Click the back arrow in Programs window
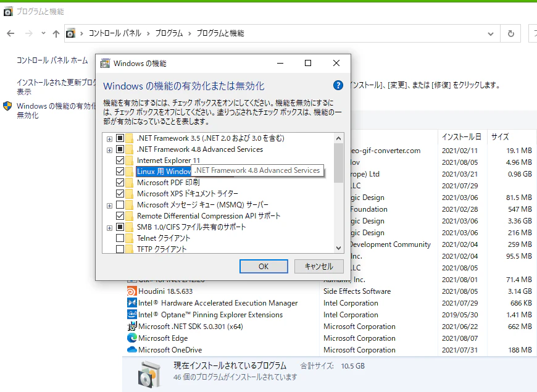This screenshot has height=392, width=537. [x=10, y=33]
